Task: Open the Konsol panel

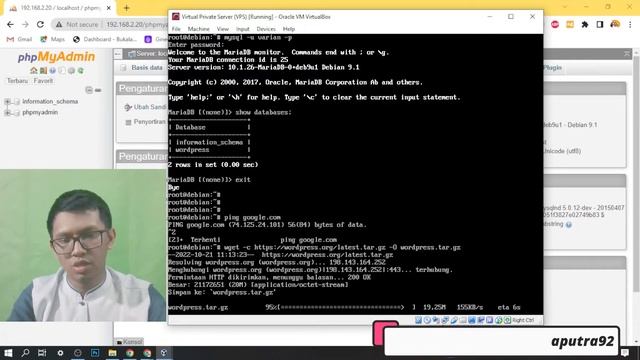Action: pos(129,342)
